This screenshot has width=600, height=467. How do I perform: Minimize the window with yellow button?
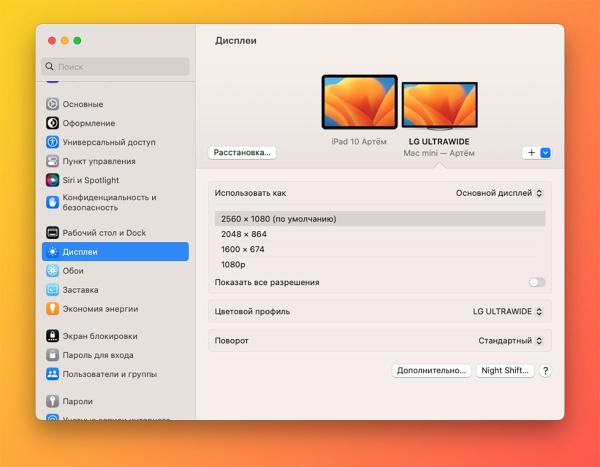(x=65, y=41)
